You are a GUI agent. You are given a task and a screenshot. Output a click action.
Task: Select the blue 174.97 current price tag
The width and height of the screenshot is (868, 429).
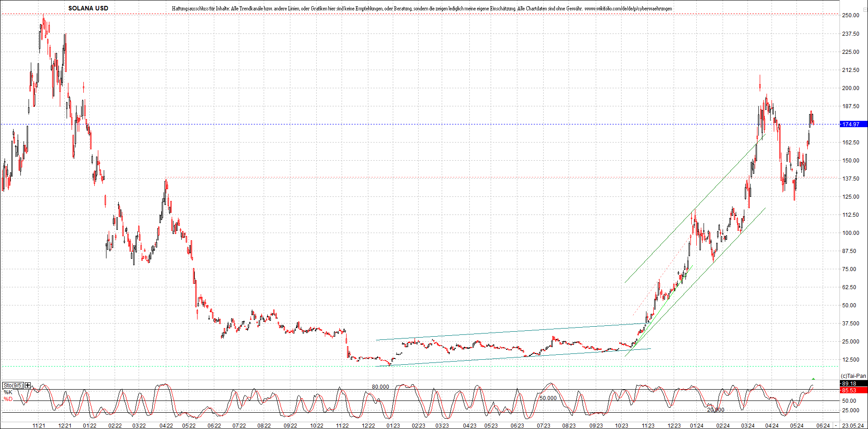[x=854, y=124]
